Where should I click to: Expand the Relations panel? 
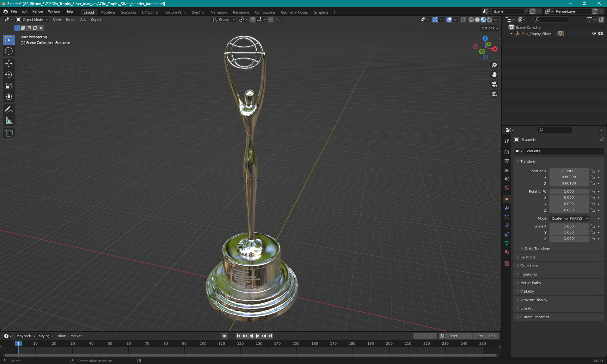coord(527,257)
